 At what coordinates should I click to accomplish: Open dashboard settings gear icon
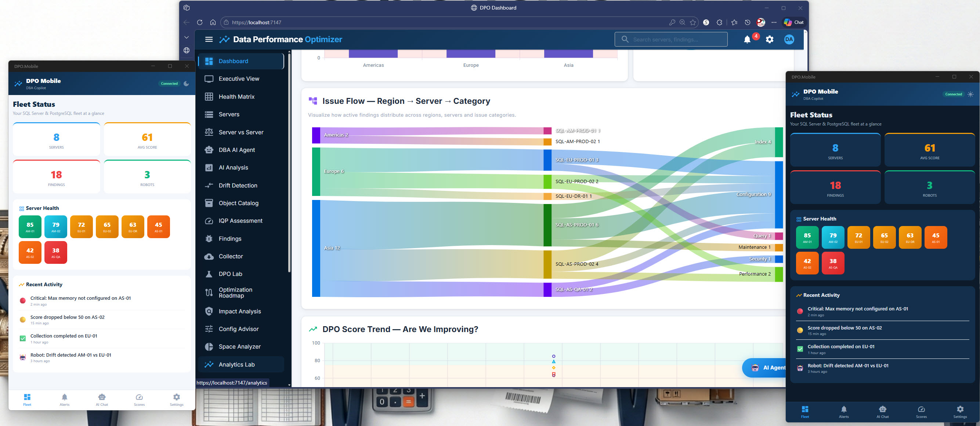770,40
